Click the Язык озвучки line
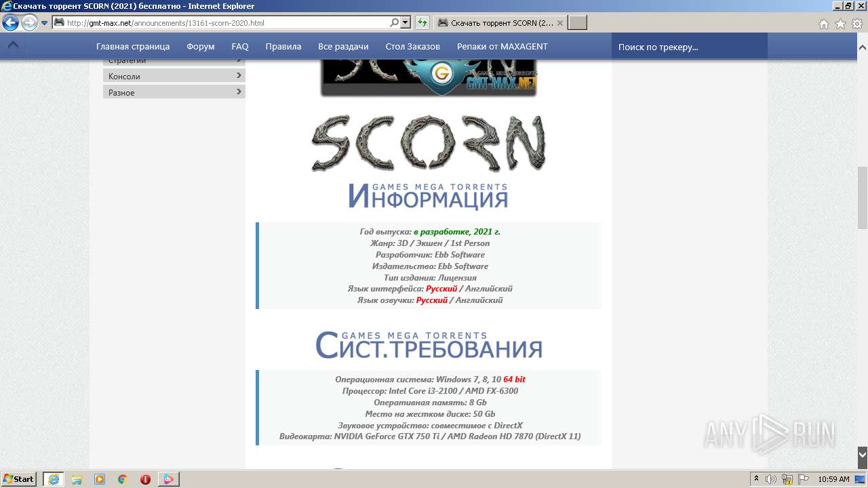The width and height of the screenshot is (868, 488). click(x=430, y=300)
